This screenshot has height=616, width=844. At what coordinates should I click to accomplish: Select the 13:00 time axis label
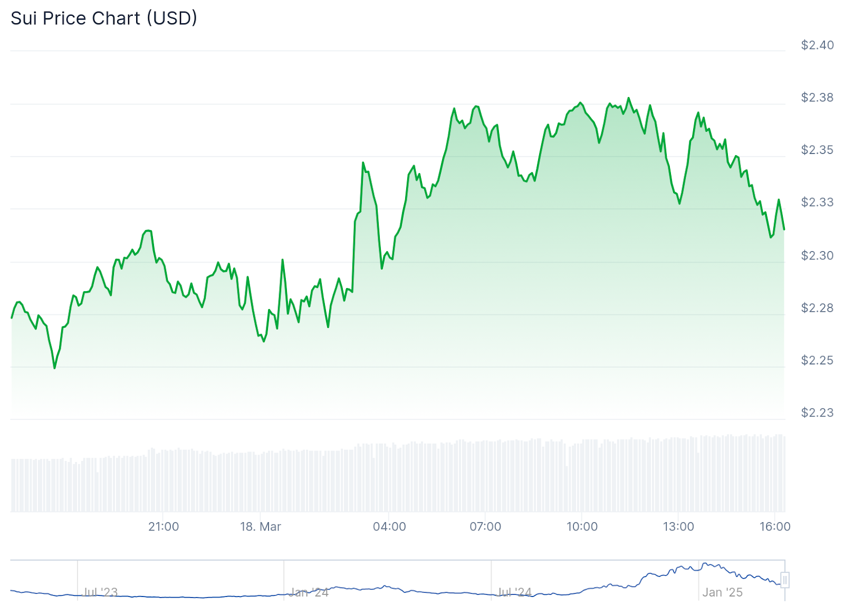click(x=678, y=527)
